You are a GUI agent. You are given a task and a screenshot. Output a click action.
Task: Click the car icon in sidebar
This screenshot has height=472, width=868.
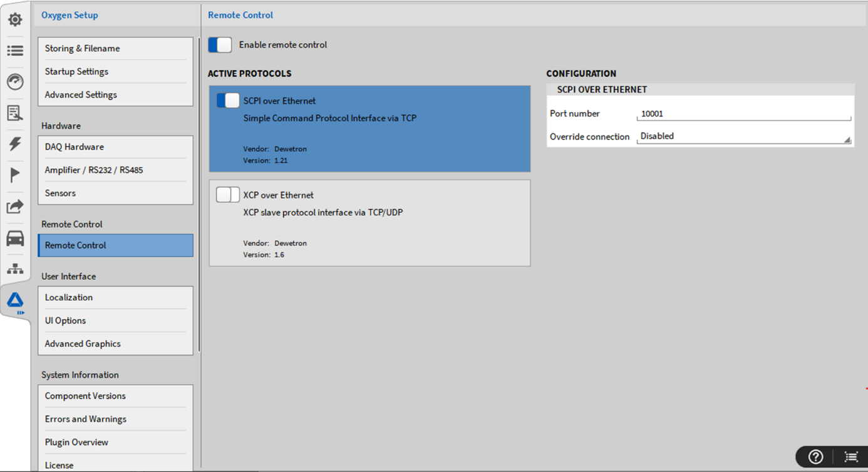tap(15, 238)
